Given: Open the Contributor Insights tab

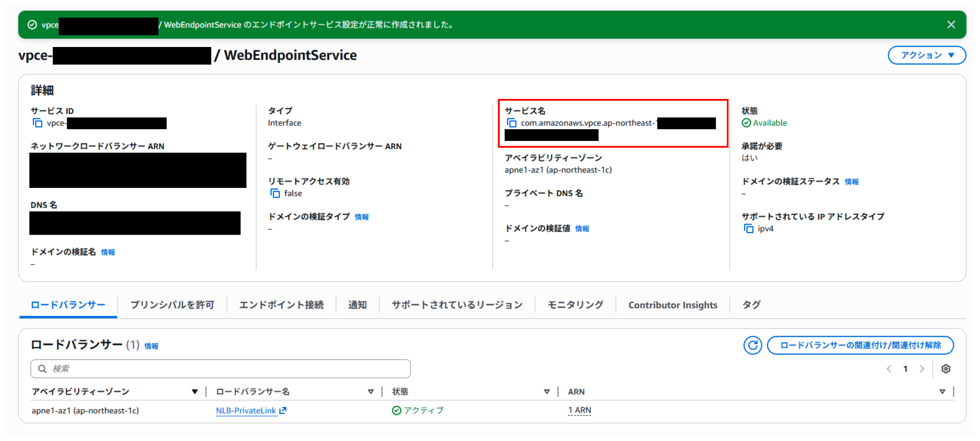Looking at the screenshot, I should 673,305.
